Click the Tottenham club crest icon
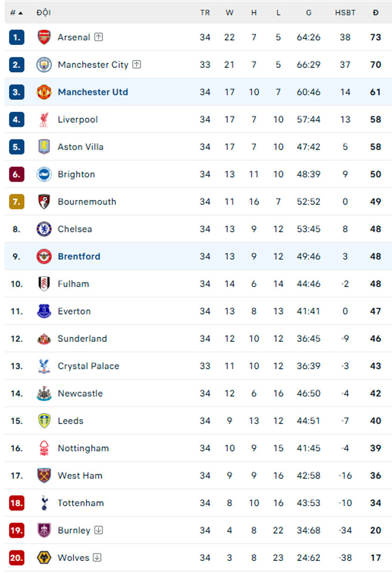 point(44,503)
